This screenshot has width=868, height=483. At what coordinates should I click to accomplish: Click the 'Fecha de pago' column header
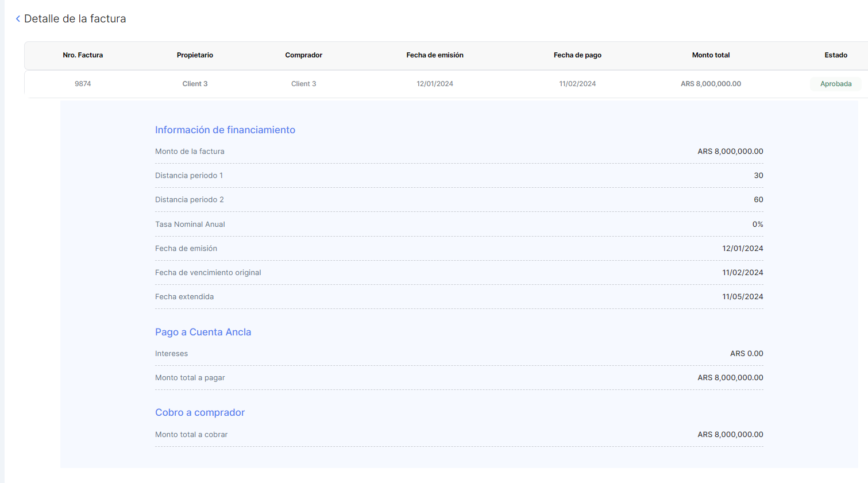tap(577, 55)
